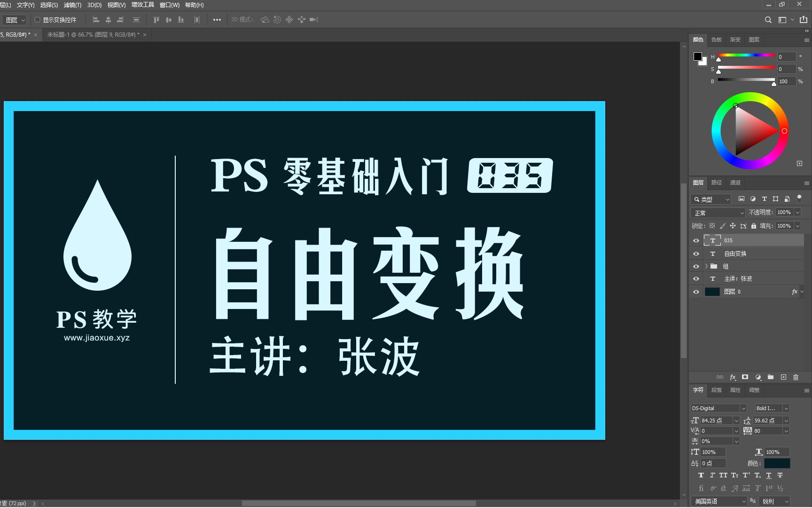Open the 类型 layer filter dropdown
Viewport: 812px width, 508px height.
tap(710, 199)
